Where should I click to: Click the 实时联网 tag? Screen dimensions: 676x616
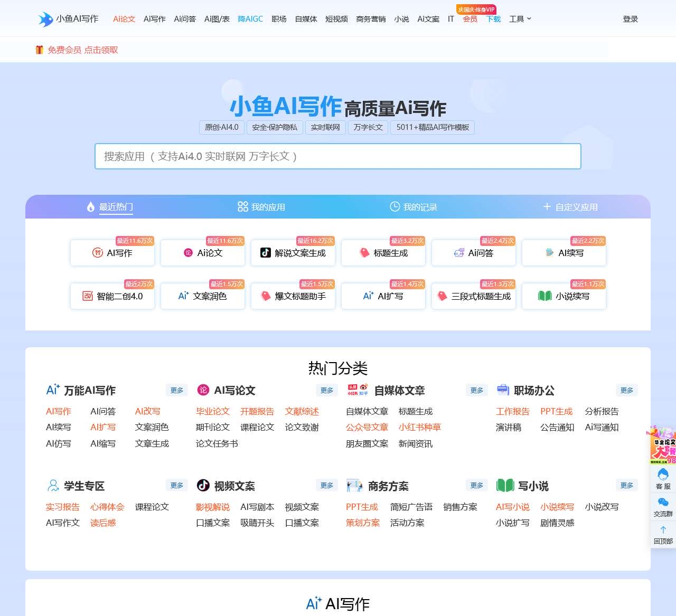tap(325, 127)
